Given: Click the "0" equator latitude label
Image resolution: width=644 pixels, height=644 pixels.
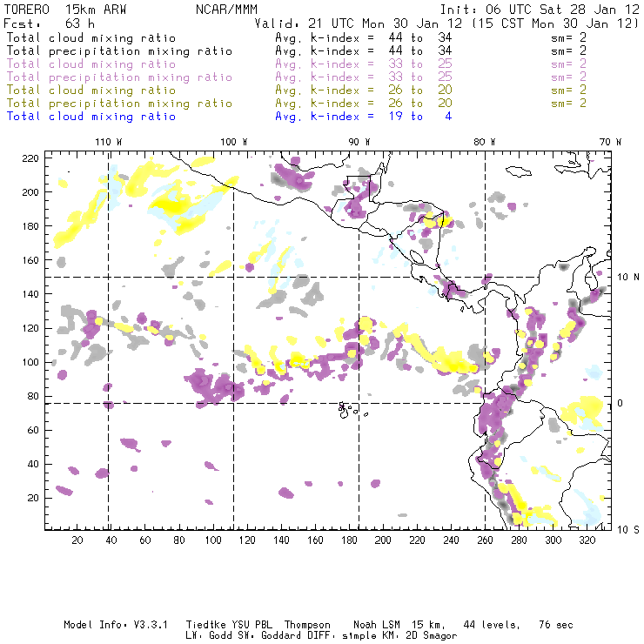Looking at the screenshot, I should (621, 403).
